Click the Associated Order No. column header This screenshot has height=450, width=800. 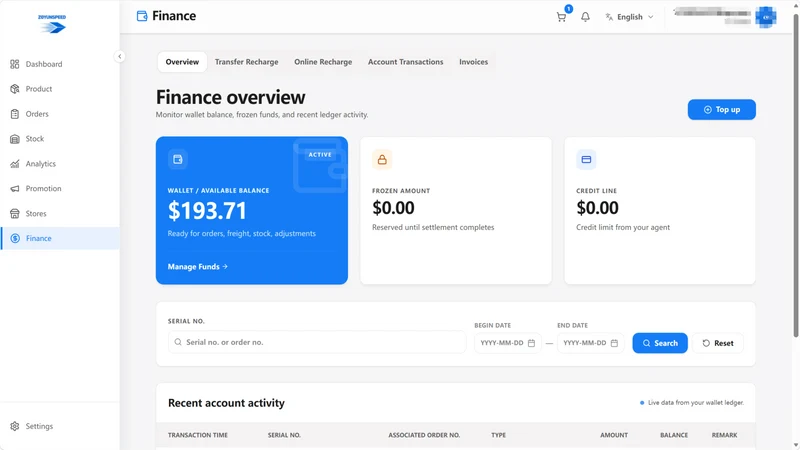424,435
